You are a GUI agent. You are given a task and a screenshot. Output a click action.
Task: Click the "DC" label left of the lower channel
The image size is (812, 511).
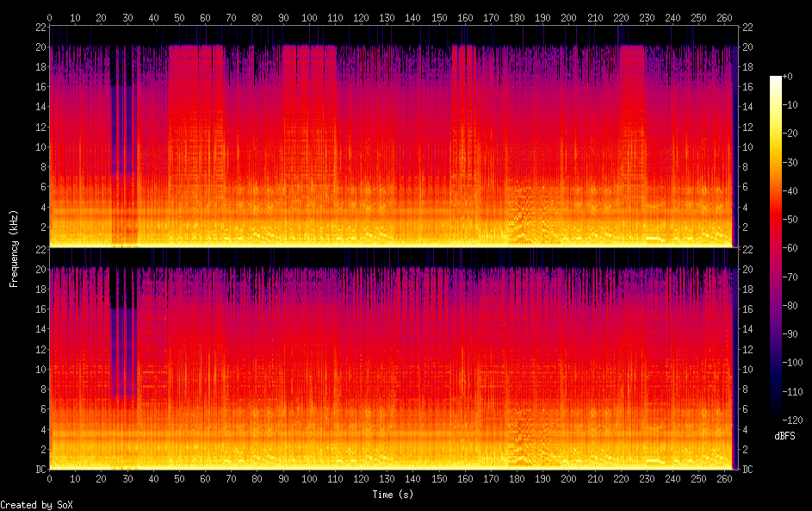40,470
